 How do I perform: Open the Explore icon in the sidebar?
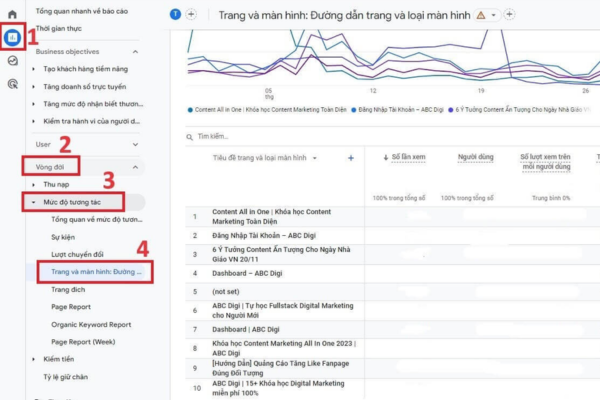pos(13,60)
